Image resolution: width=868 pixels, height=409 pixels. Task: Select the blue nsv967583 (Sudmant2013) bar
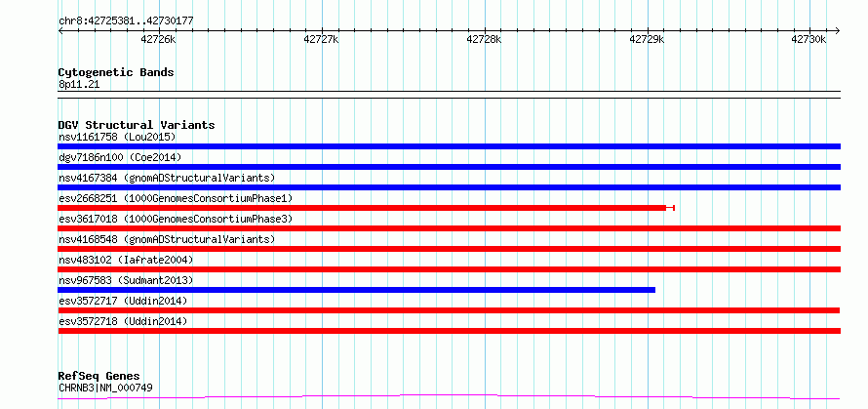coord(357,290)
